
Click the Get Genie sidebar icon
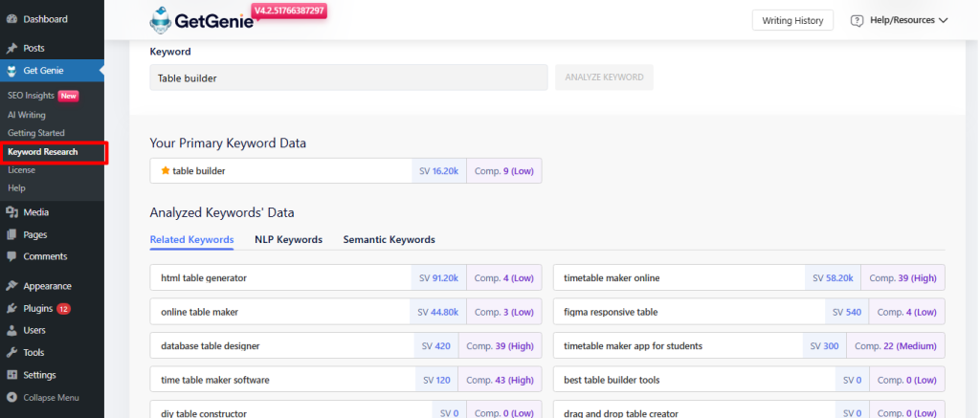tap(11, 71)
